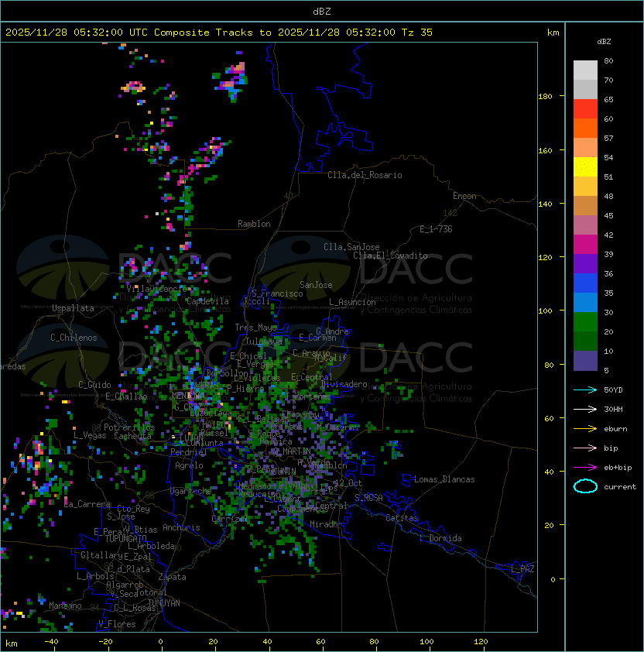Click the 'km' label at top right
The height and width of the screenshot is (652, 644).
(x=553, y=33)
